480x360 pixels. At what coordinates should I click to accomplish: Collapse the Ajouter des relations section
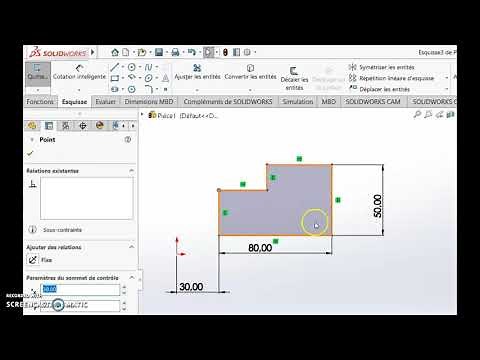(x=132, y=247)
